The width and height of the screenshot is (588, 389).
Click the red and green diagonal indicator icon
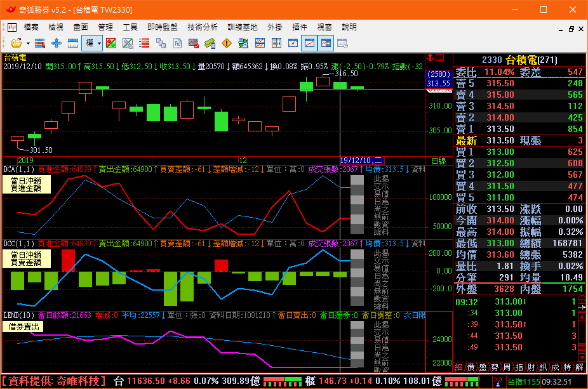tap(111, 44)
